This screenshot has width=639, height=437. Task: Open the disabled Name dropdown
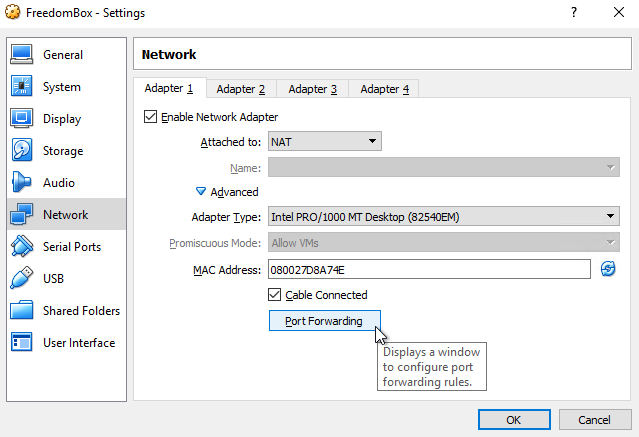click(x=444, y=168)
